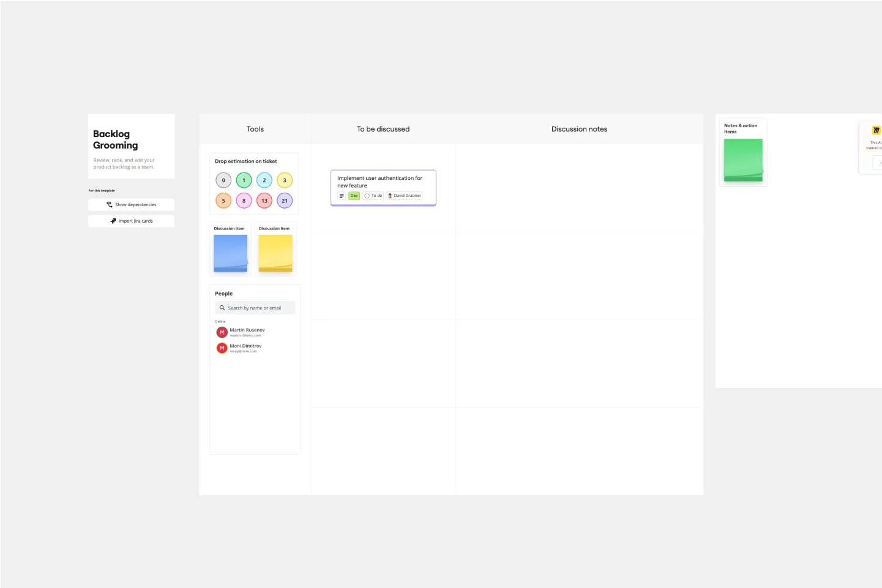Pick the pink 8 estimation circle
Viewport: 882px width, 588px height.
click(244, 201)
